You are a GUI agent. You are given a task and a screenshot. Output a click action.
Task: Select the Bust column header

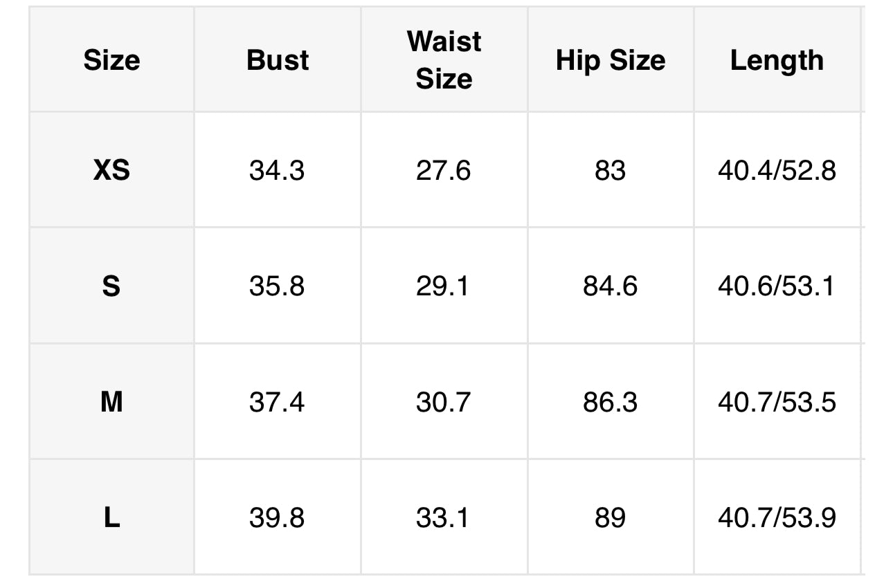(278, 60)
